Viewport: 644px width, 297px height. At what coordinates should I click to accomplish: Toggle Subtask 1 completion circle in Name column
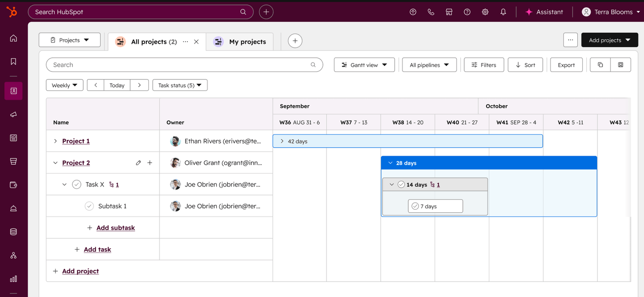tap(89, 206)
